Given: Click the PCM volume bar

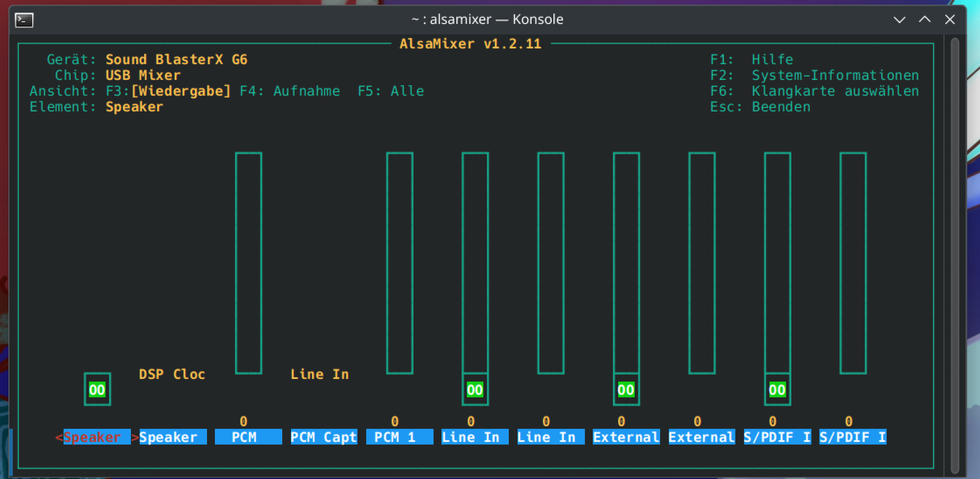Looking at the screenshot, I should 248,263.
